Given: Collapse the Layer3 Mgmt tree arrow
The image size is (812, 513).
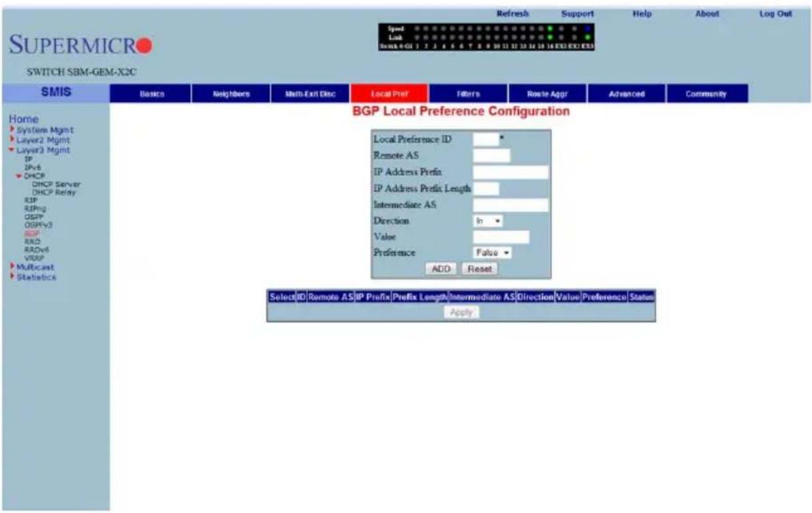Looking at the screenshot, I should click(11, 150).
